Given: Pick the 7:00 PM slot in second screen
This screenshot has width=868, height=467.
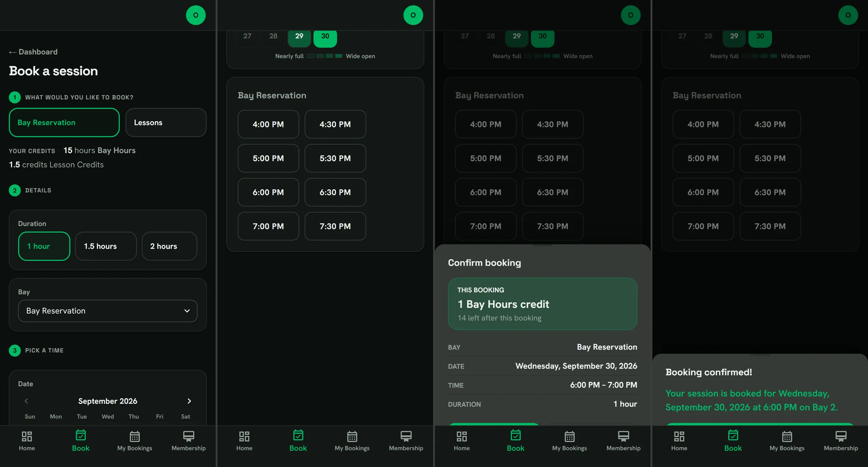Looking at the screenshot, I should 268,226.
